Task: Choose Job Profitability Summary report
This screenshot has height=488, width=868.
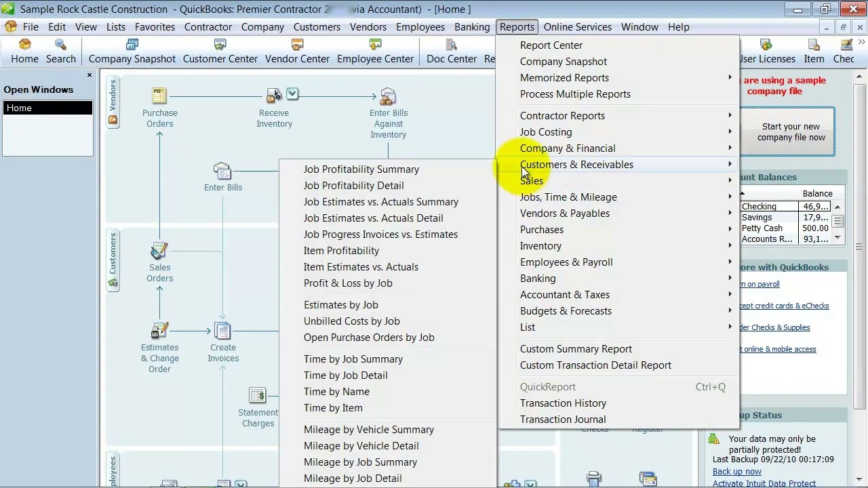Action: coord(361,169)
